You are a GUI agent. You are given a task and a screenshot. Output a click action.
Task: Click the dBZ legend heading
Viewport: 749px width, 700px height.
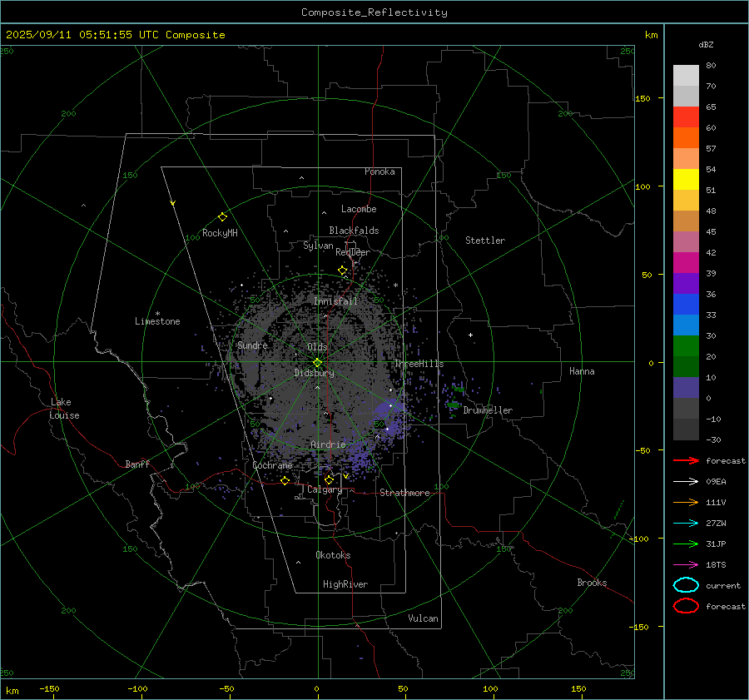pos(706,44)
